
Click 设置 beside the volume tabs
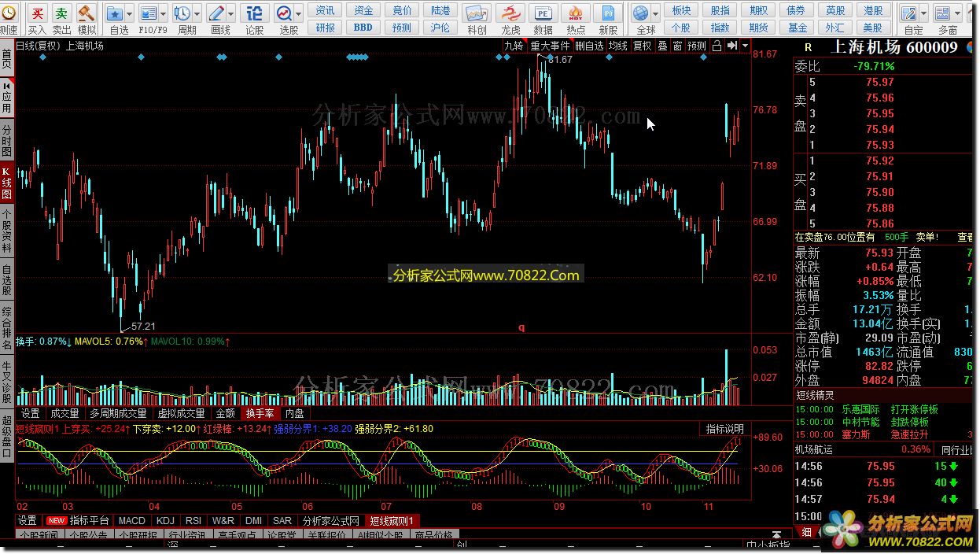[31, 413]
